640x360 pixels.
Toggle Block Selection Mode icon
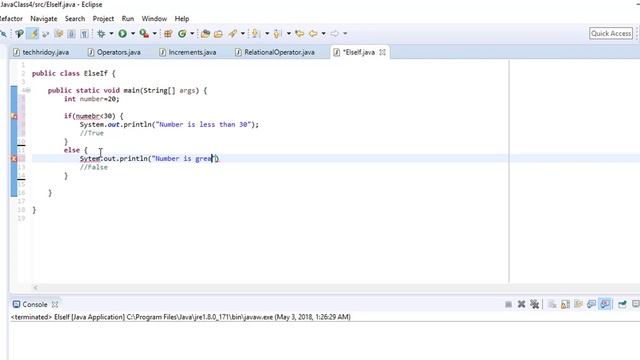coord(71,33)
